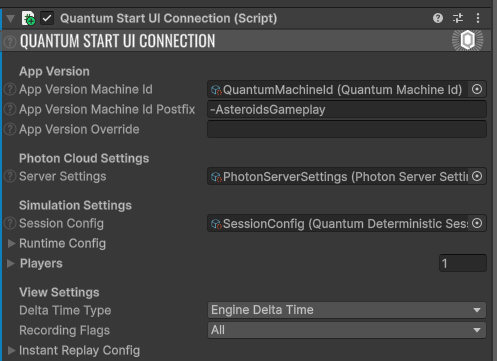The width and height of the screenshot is (497, 361).
Task: Click the App Version Machine Id Postfix field
Action: (347, 109)
